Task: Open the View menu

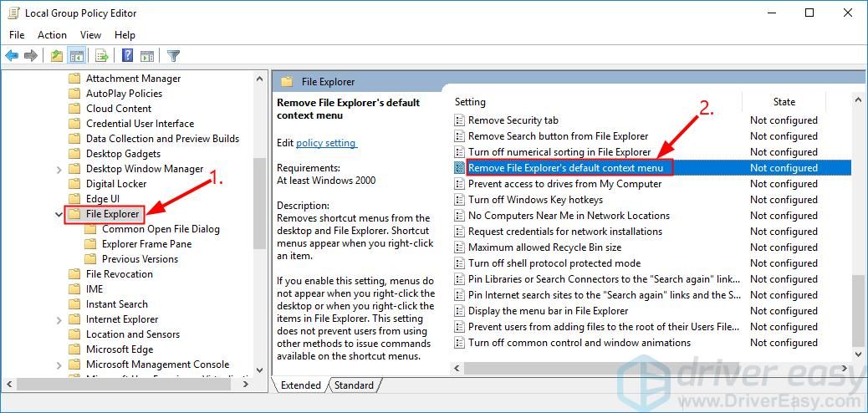Action: coord(90,35)
